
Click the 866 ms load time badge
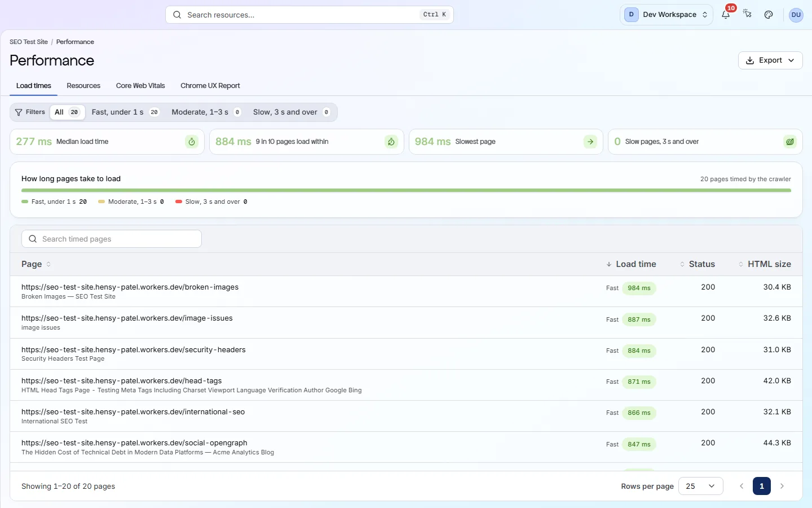tap(639, 413)
